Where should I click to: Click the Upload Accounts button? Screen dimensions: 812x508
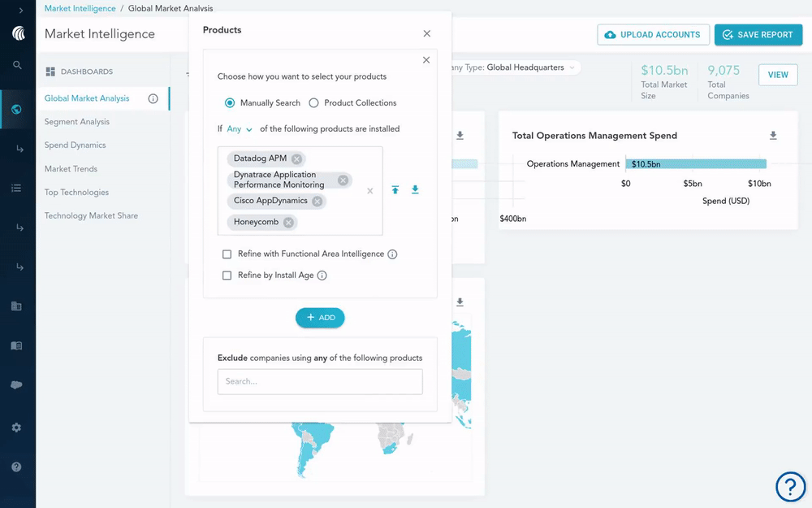click(x=653, y=35)
